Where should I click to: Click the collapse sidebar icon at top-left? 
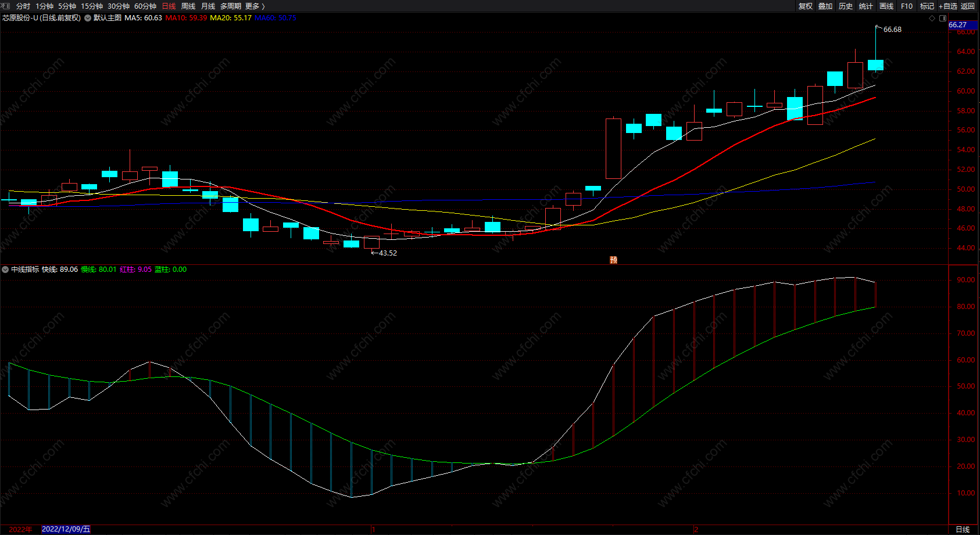(x=6, y=6)
